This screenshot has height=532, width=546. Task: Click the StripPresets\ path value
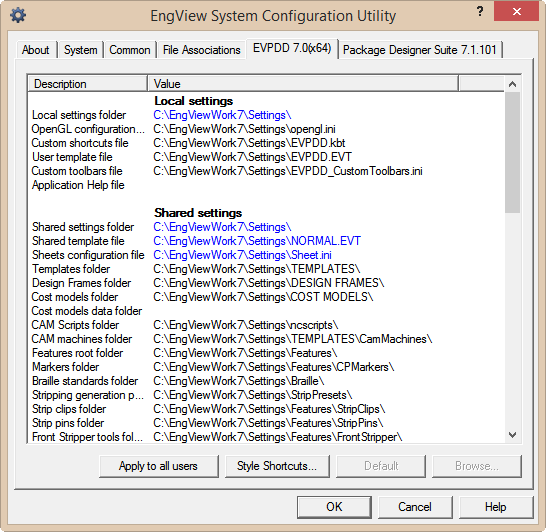coord(252,395)
